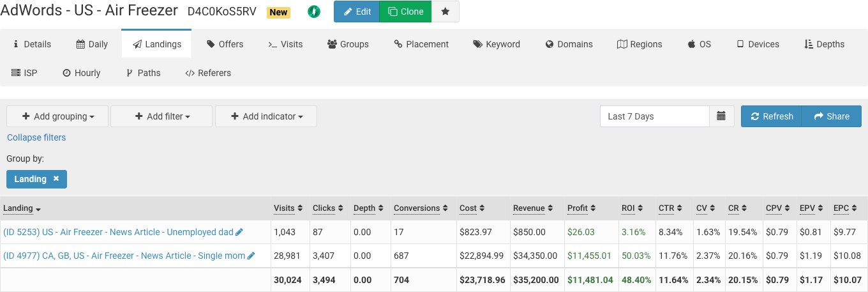The image size is (868, 292).
Task: Open the Add indicator dropdown
Action: 266,116
